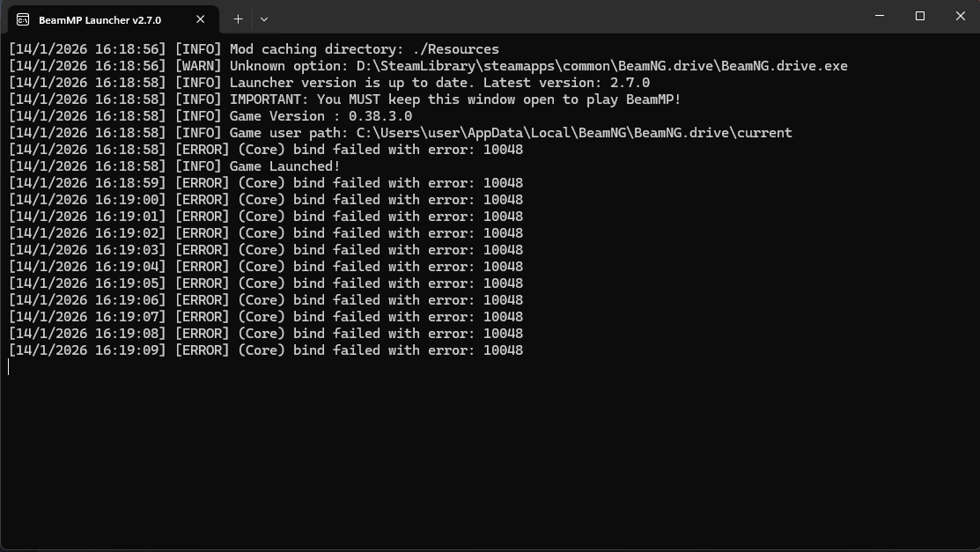
Task: Close the BeamMP Launcher v2.7.0 tab
Action: tap(201, 19)
